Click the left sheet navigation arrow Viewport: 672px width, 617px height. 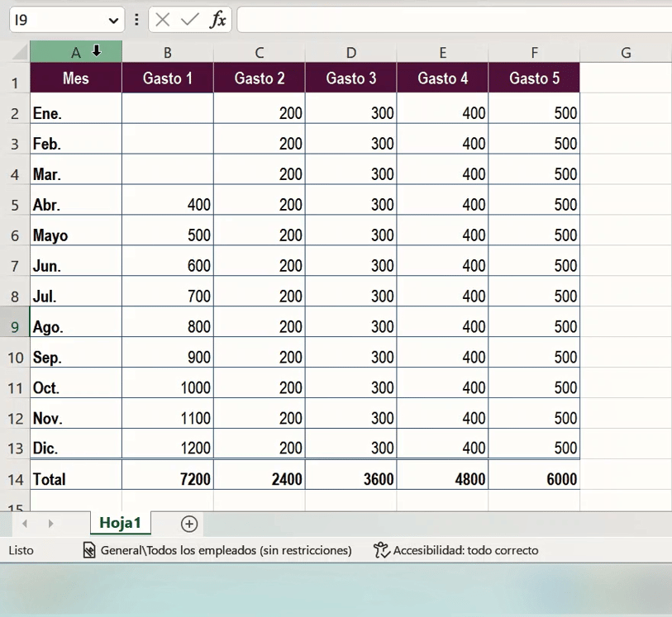point(24,524)
